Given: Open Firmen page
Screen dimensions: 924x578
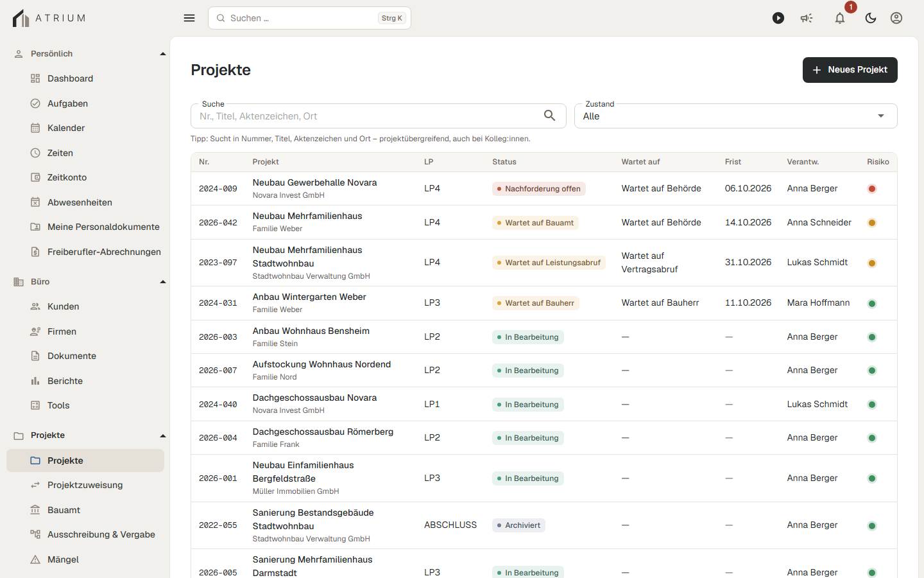Looking at the screenshot, I should point(85,331).
